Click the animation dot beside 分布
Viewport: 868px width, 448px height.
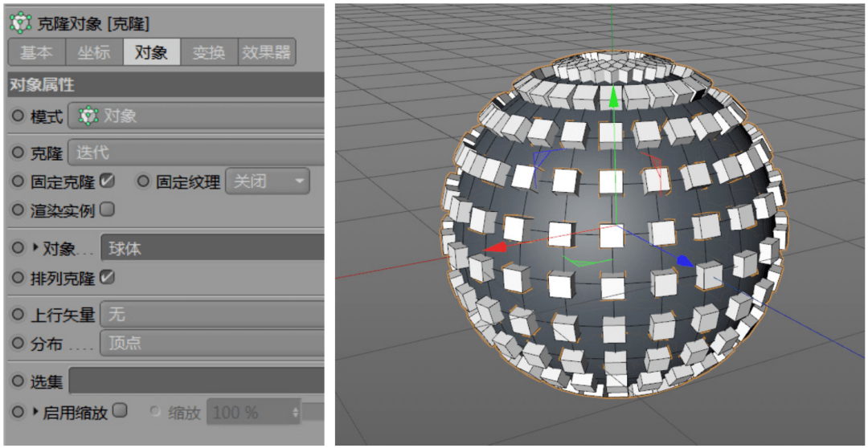click(18, 344)
